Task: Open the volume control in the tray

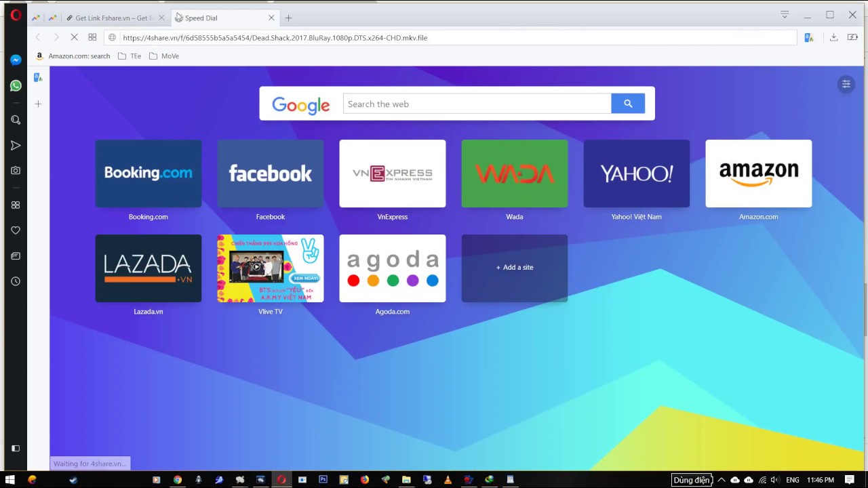Action: (775, 480)
